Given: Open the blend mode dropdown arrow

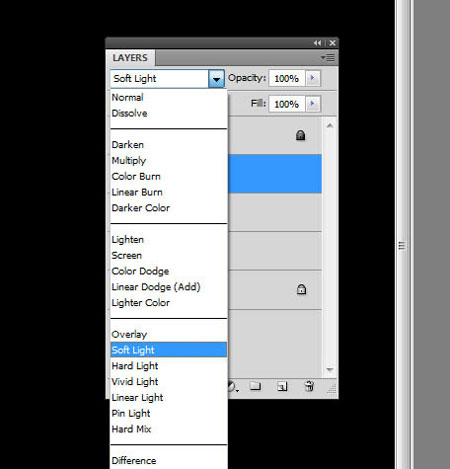Looking at the screenshot, I should click(217, 79).
